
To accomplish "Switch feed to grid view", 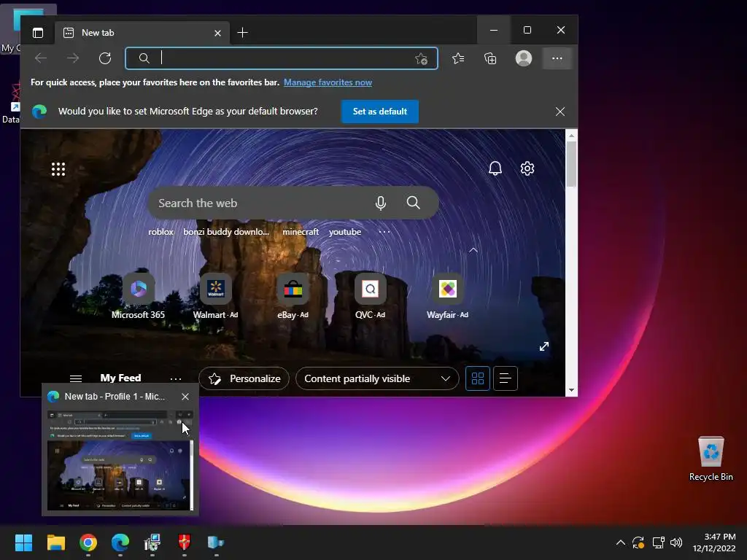I will [x=478, y=378].
